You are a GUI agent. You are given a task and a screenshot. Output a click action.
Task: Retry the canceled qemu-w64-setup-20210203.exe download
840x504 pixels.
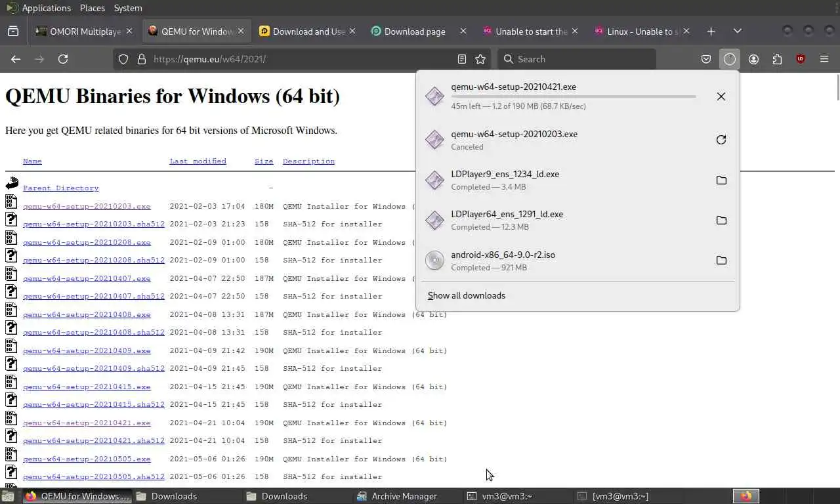pos(721,140)
